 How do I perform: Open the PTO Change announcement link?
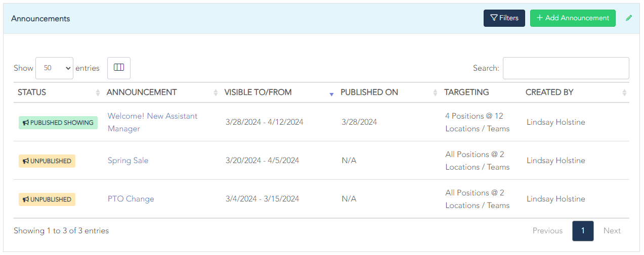point(131,199)
